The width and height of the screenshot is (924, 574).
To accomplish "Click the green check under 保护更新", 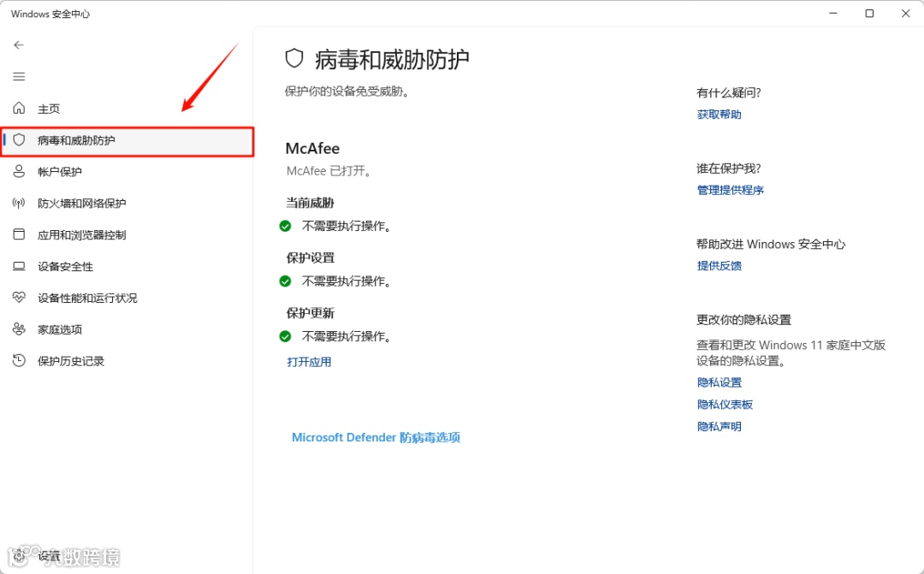I will 285,336.
